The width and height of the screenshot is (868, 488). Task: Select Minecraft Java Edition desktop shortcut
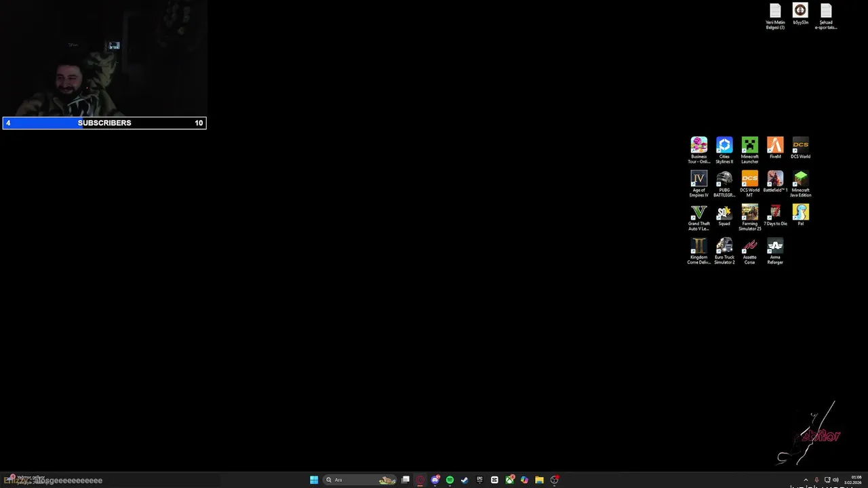(x=800, y=184)
